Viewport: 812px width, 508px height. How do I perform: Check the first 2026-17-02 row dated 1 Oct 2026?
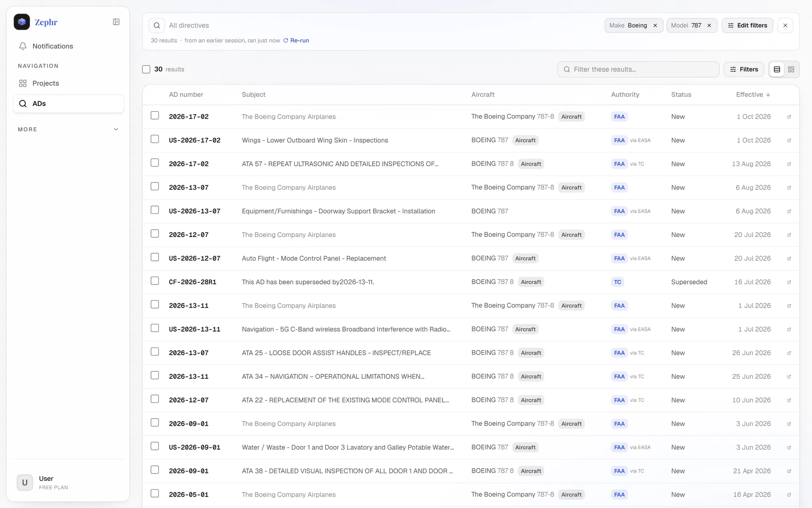(x=155, y=115)
